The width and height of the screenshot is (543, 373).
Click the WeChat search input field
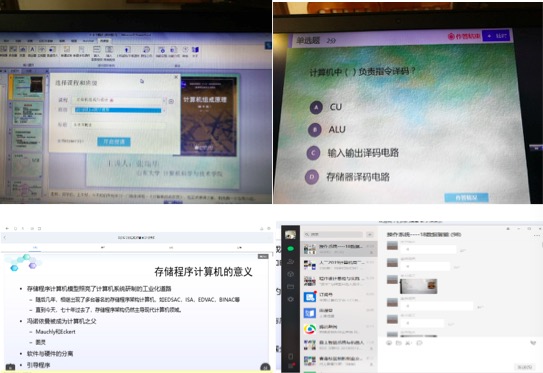point(333,234)
